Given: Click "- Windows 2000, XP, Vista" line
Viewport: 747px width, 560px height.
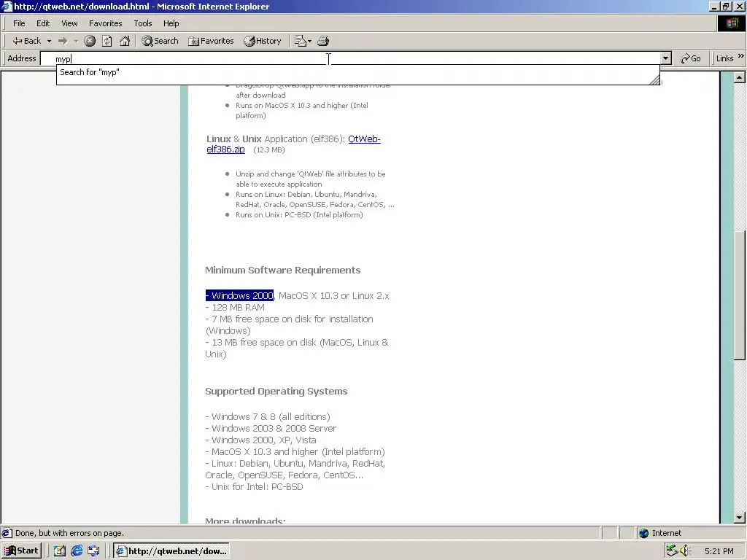Looking at the screenshot, I should pos(260,440).
